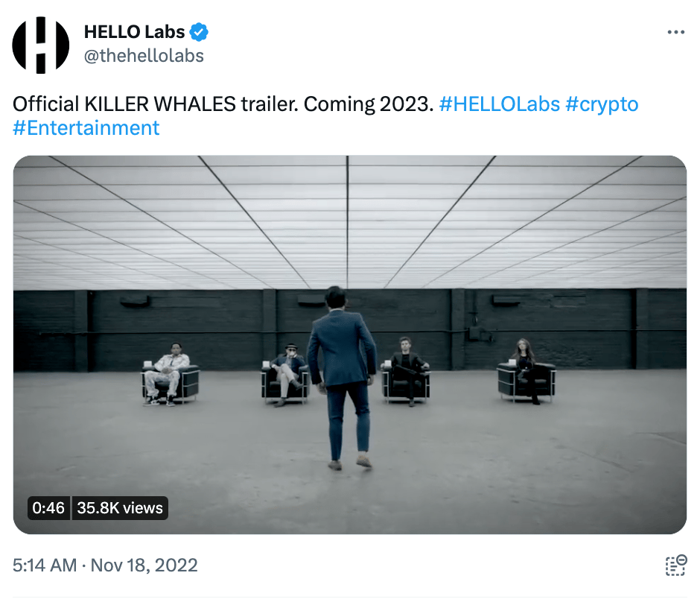Viewport: 700px width, 602px height.
Task: Click the seated man with a hat
Action: tap(286, 374)
